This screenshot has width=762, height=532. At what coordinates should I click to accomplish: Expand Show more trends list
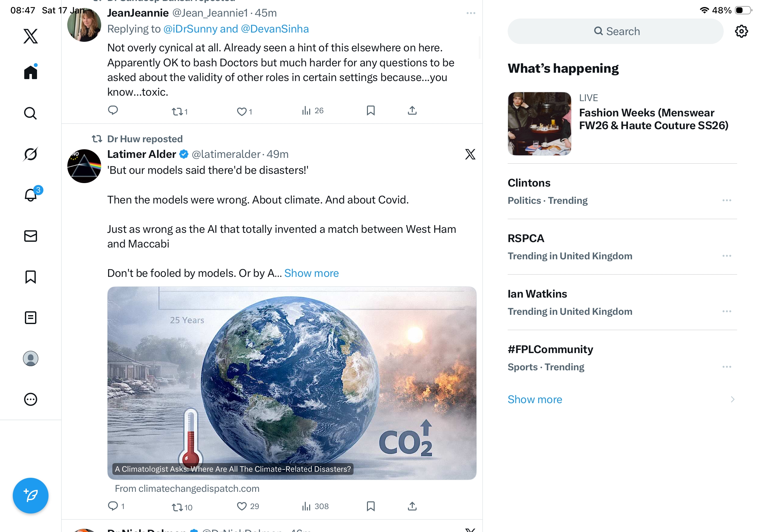click(x=535, y=399)
